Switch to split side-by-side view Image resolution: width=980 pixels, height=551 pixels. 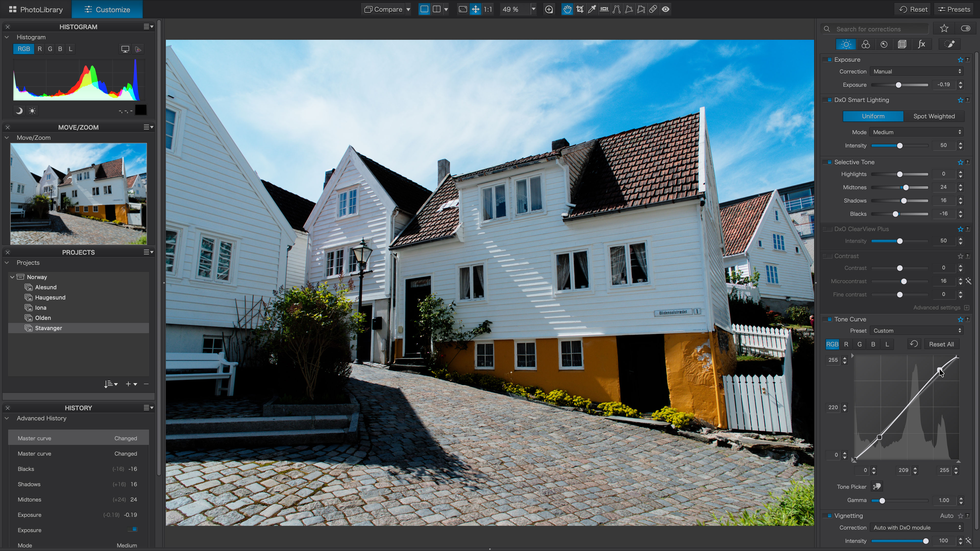[436, 9]
